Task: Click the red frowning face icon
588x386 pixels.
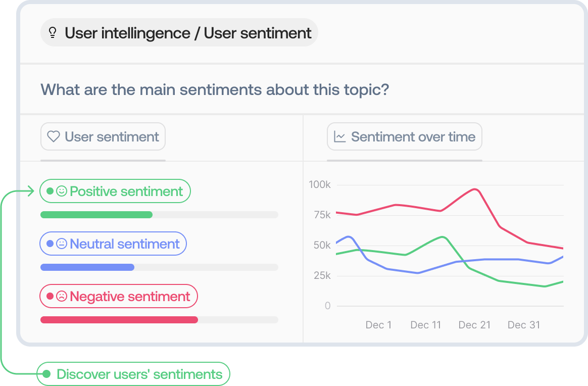Action: pos(62,297)
